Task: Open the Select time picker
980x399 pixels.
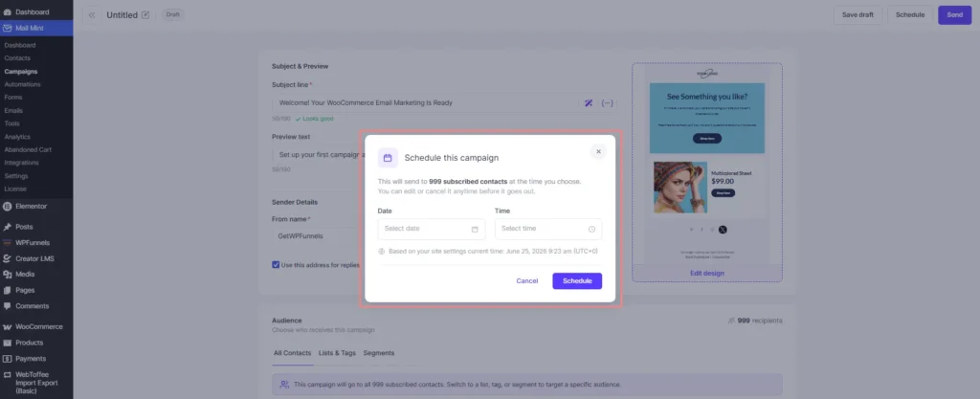Action: coord(548,229)
